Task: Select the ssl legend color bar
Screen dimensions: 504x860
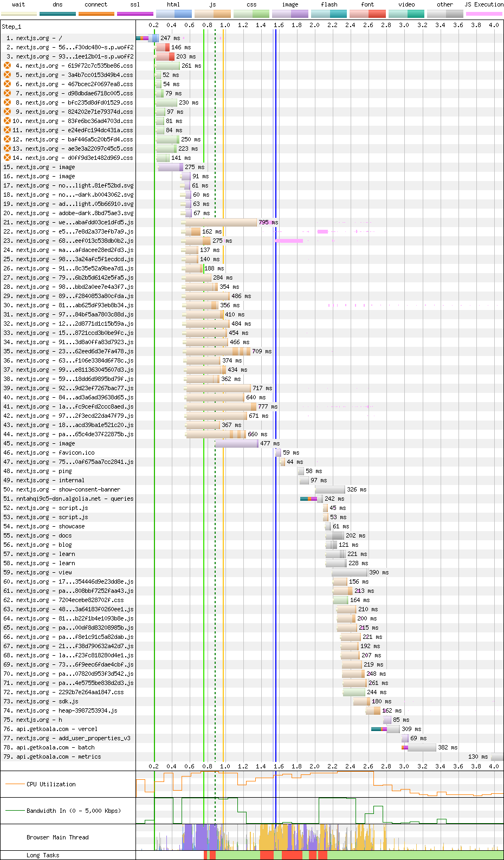Action: click(135, 14)
